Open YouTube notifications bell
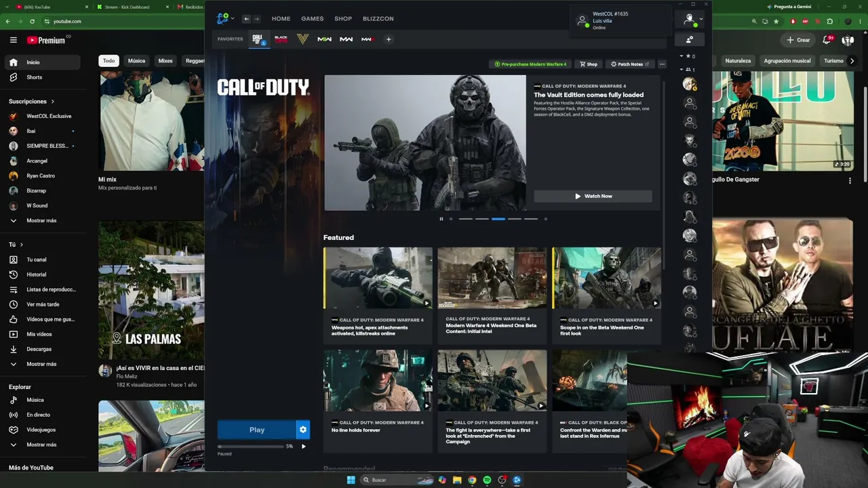This screenshot has height=488, width=868. point(827,40)
